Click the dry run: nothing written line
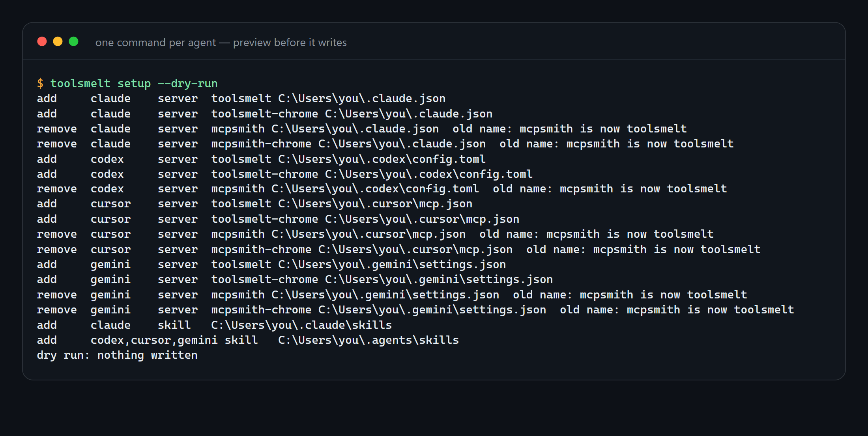Viewport: 868px width, 436px height. tap(117, 355)
